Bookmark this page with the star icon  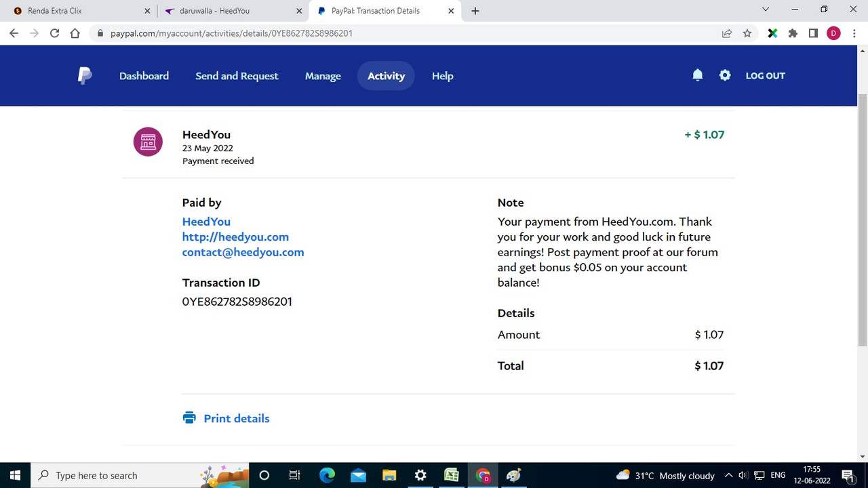coord(747,33)
